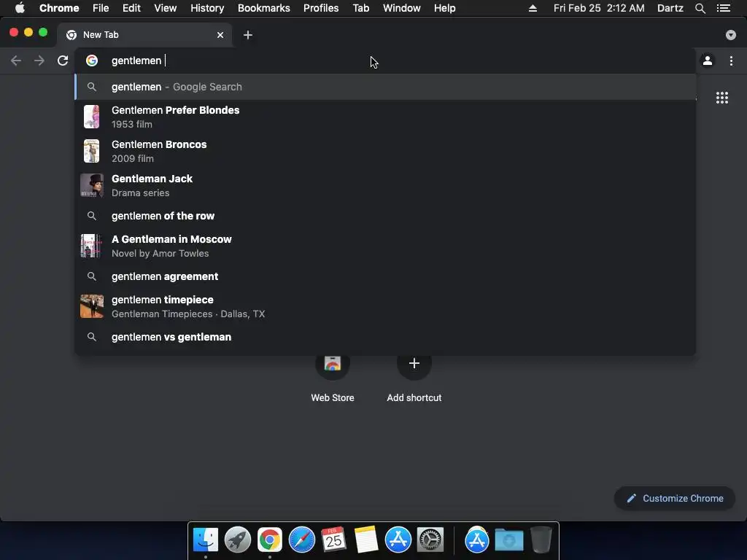Click the eject icon in menu bar
The width and height of the screenshot is (747, 560).
coord(533,8)
